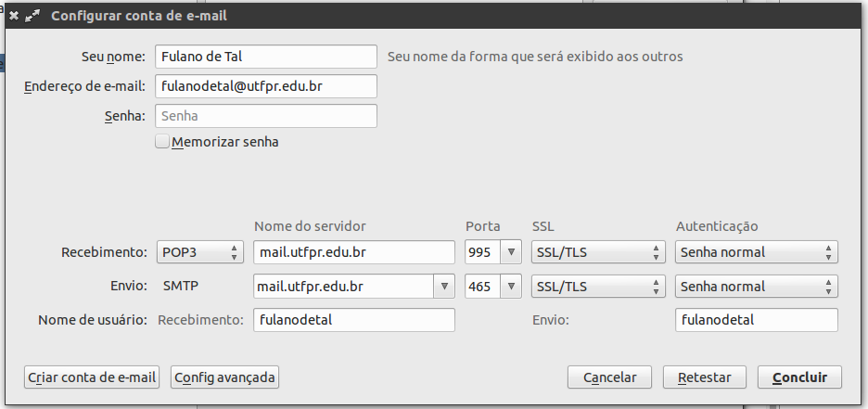Expand the incoming port 995 dropdown arrow
This screenshot has height=409, width=868.
click(511, 252)
